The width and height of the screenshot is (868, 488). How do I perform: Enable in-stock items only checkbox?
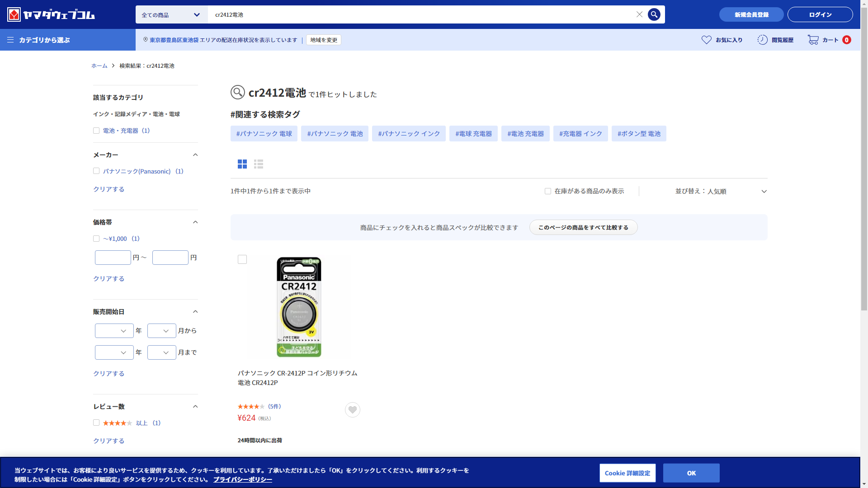(x=548, y=191)
